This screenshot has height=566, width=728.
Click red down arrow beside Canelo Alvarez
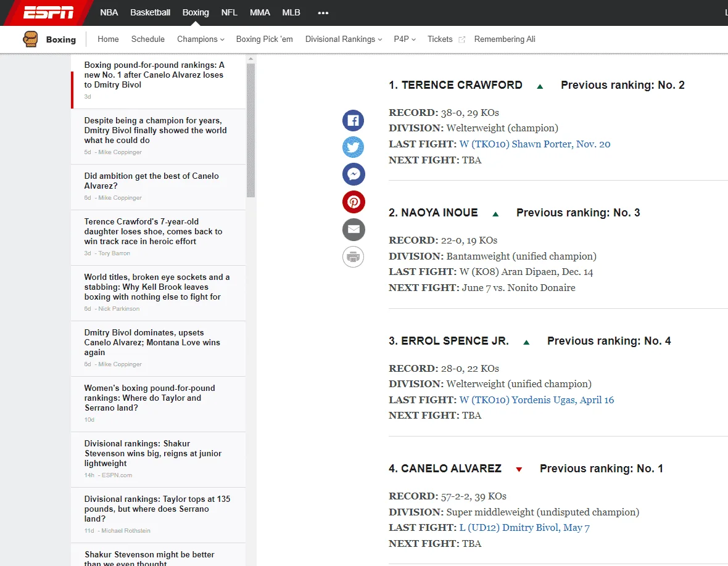tap(519, 469)
